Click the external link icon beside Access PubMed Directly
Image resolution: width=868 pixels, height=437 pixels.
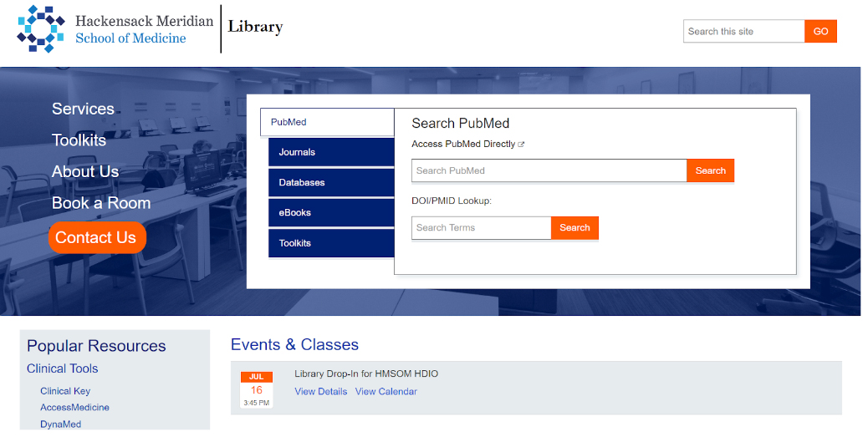521,145
